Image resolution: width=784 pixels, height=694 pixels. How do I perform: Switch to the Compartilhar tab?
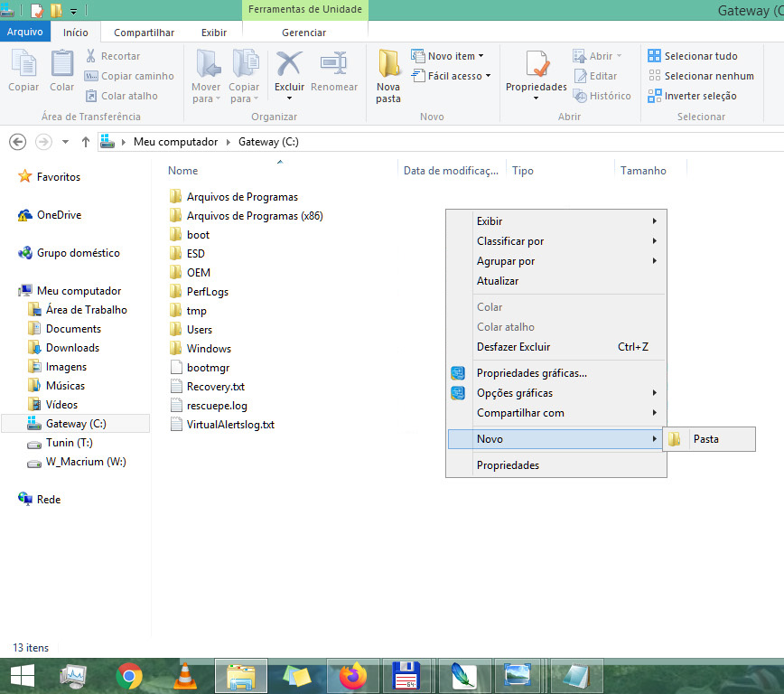tap(144, 33)
